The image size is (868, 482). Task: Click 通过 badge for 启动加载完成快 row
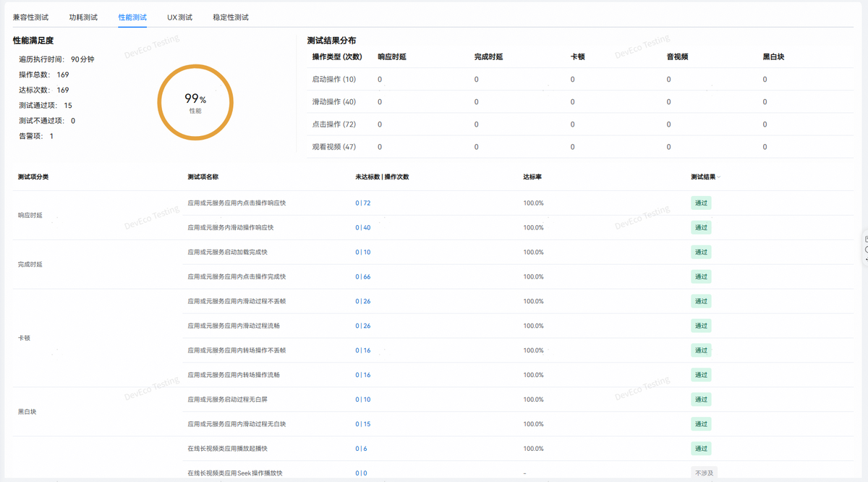[701, 253]
